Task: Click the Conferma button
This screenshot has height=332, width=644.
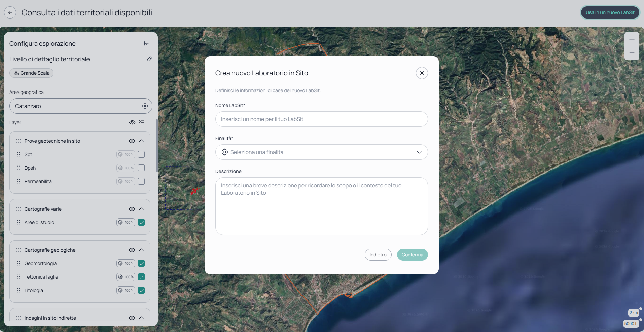Action: [x=412, y=255]
